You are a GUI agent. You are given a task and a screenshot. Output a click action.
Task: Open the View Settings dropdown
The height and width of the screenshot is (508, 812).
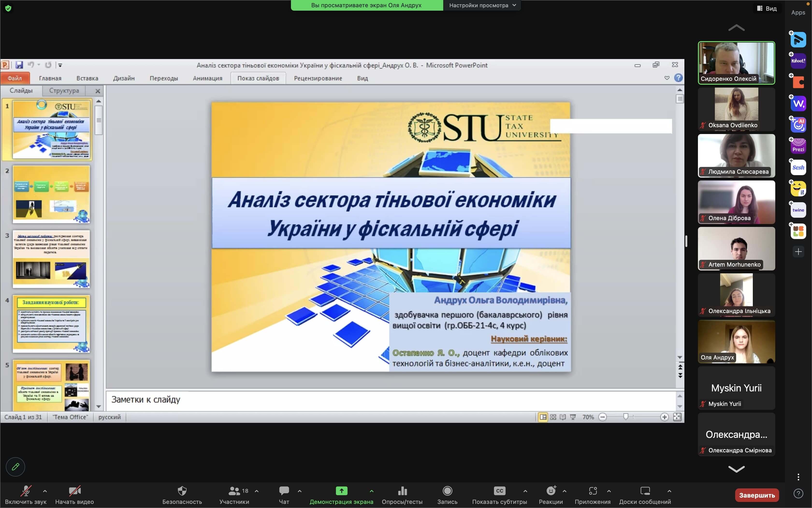pyautogui.click(x=482, y=5)
